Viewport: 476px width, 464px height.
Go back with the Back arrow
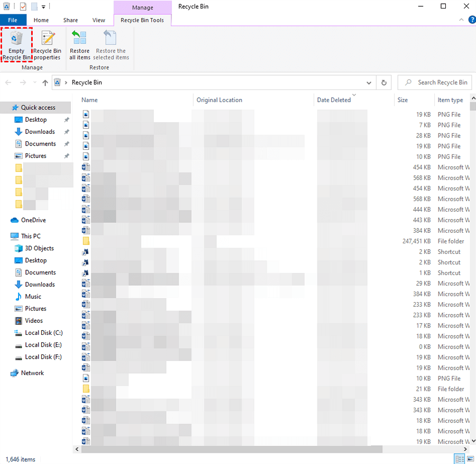click(8, 83)
